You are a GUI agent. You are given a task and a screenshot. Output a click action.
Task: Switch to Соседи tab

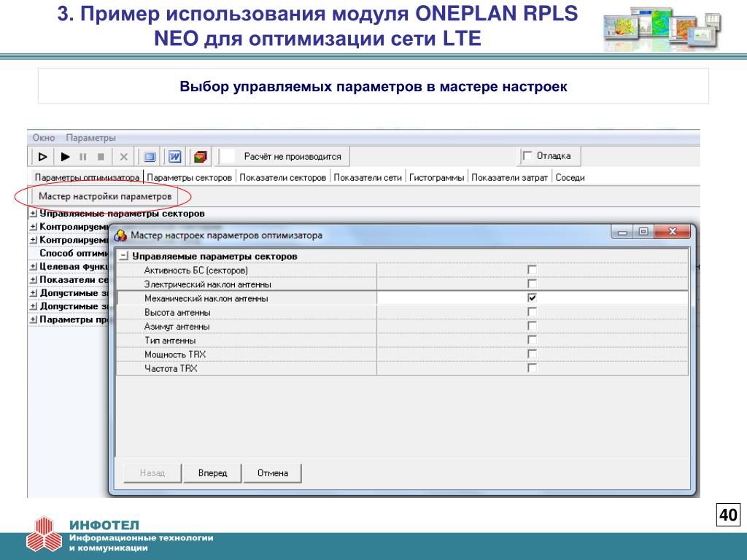570,177
